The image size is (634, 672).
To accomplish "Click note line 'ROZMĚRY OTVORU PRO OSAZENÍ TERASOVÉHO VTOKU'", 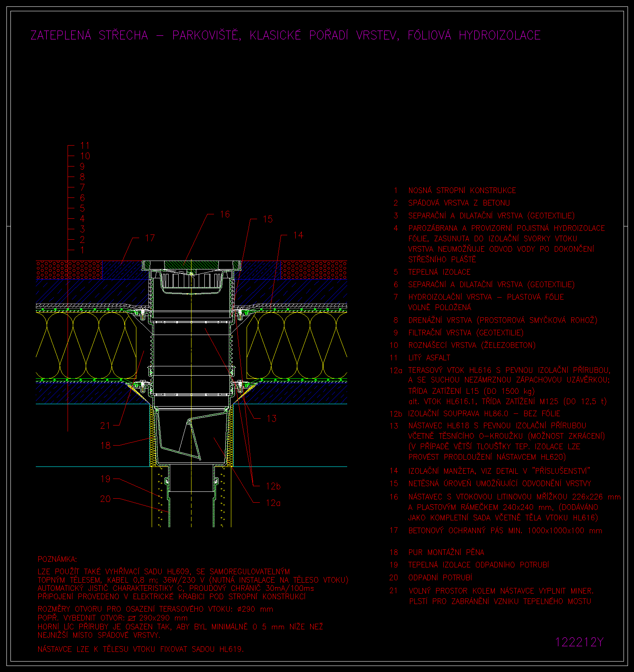I will pyautogui.click(x=156, y=609).
